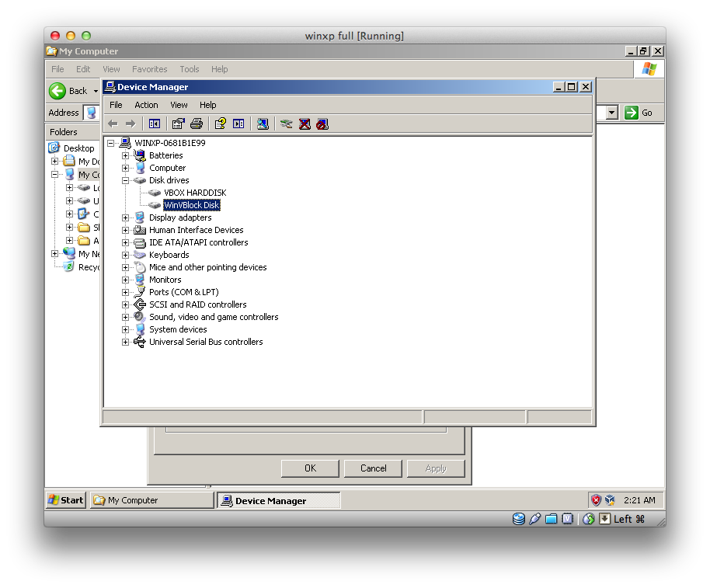Click the Start button
This screenshot has height=588, width=710.
[x=66, y=500]
